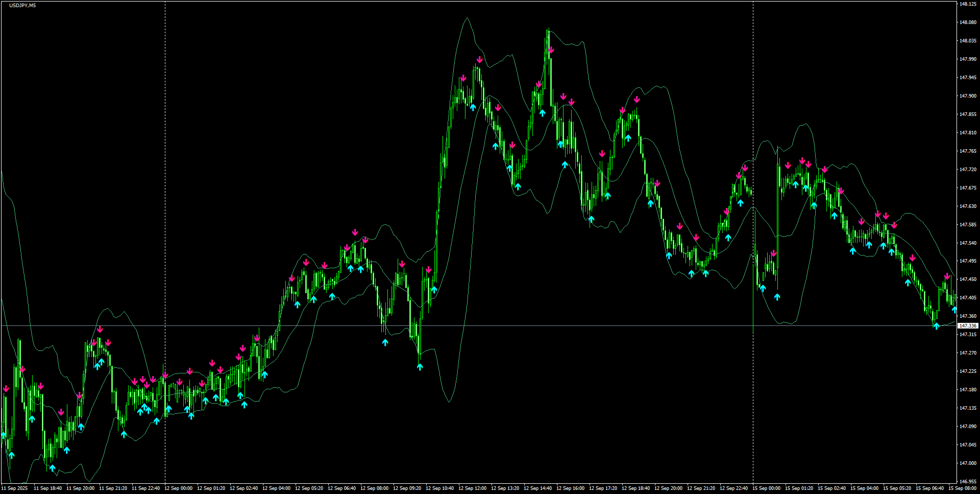The height and width of the screenshot is (494, 980).
Task: Click the 147.765 price scale value
Action: tap(968, 151)
